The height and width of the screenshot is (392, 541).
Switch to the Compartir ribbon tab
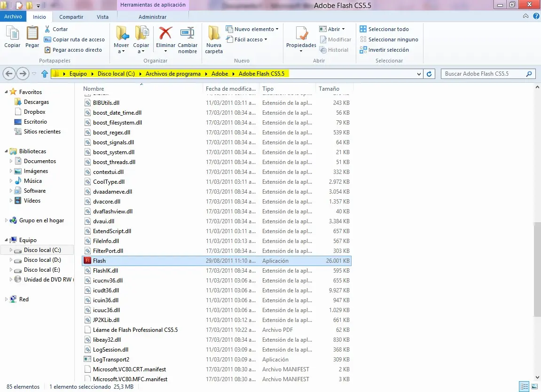(71, 16)
